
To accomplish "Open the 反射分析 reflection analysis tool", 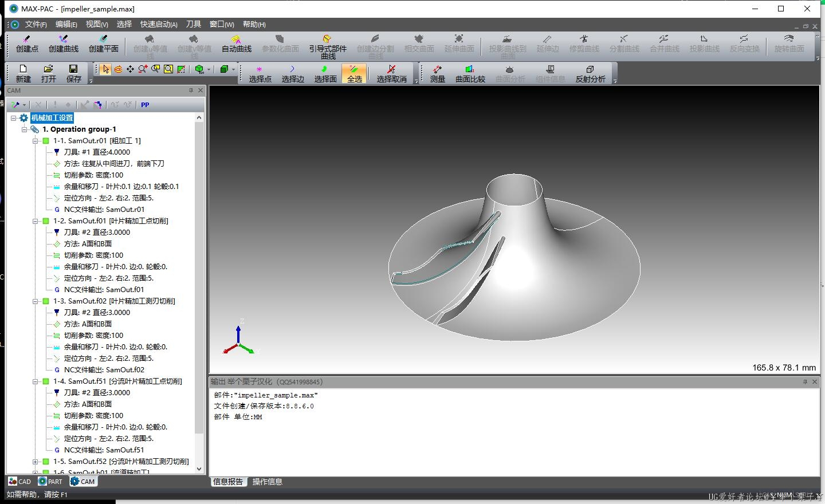I will [x=591, y=73].
